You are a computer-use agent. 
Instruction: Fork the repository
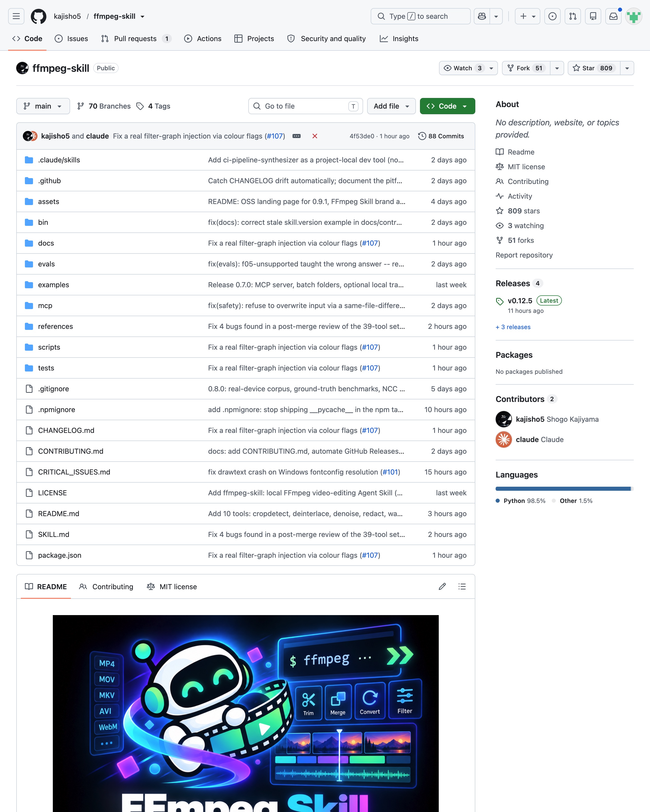click(526, 68)
